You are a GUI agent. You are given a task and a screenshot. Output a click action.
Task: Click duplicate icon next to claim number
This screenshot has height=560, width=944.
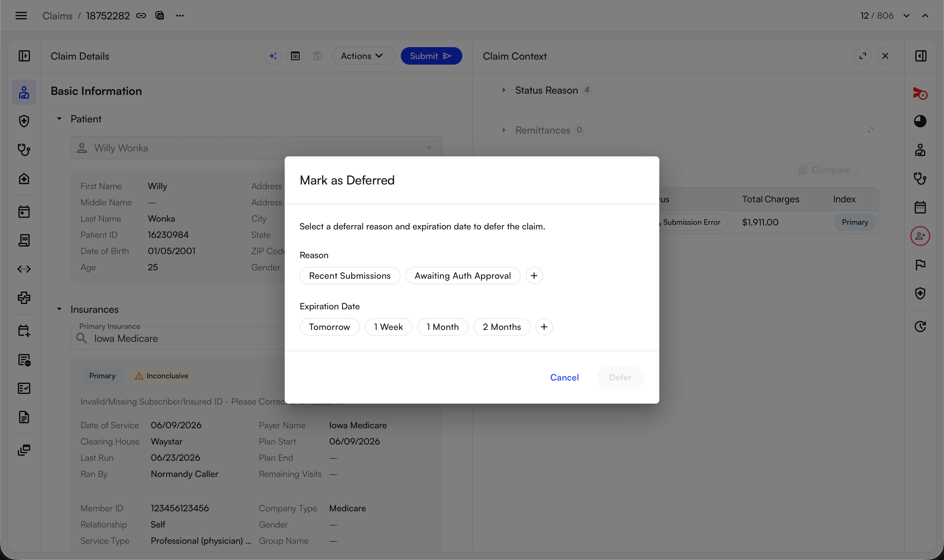coord(160,16)
